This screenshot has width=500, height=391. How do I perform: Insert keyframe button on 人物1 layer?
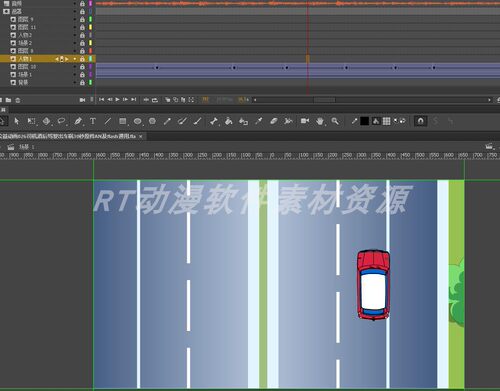62,59
